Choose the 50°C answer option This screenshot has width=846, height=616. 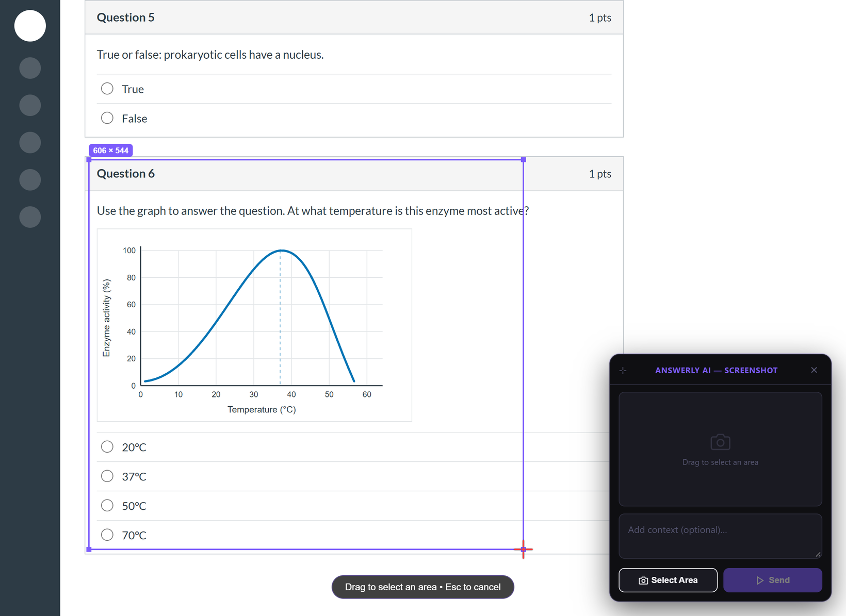coord(107,506)
